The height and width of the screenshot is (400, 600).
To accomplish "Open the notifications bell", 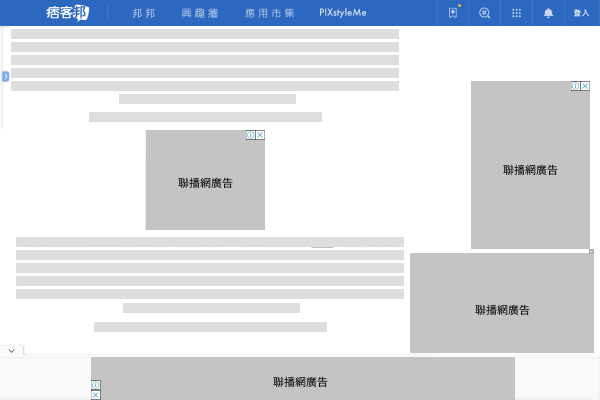I will coord(548,13).
